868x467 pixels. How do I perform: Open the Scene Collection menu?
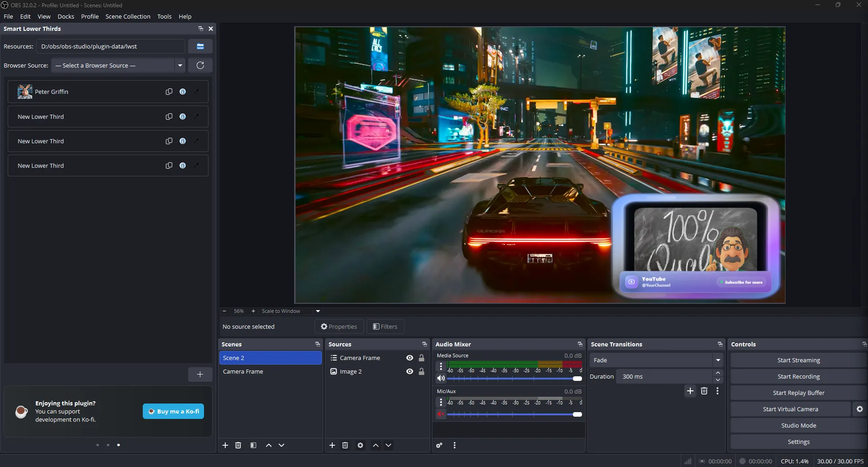coord(127,16)
